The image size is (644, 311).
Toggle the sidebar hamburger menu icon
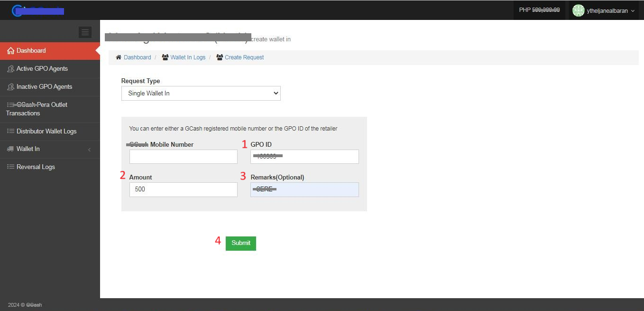click(85, 32)
